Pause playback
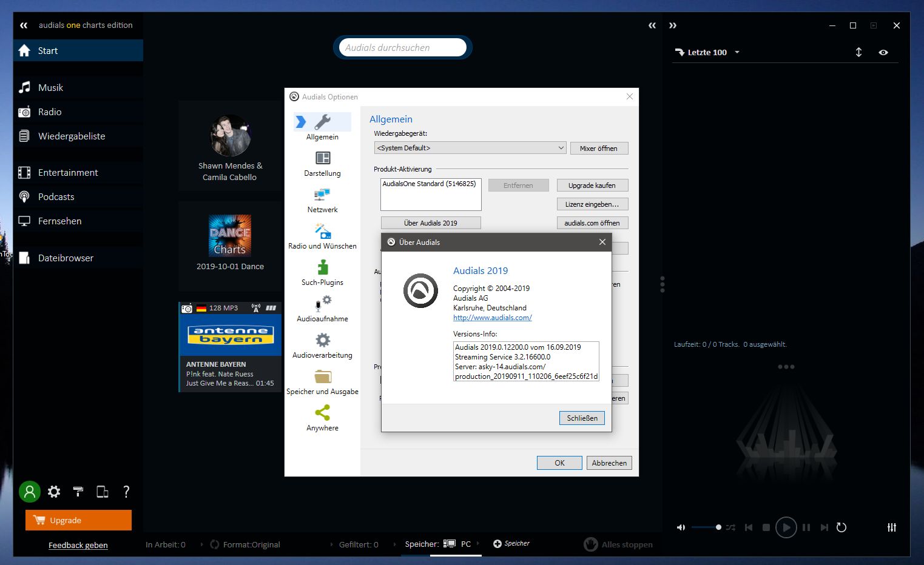 (806, 527)
